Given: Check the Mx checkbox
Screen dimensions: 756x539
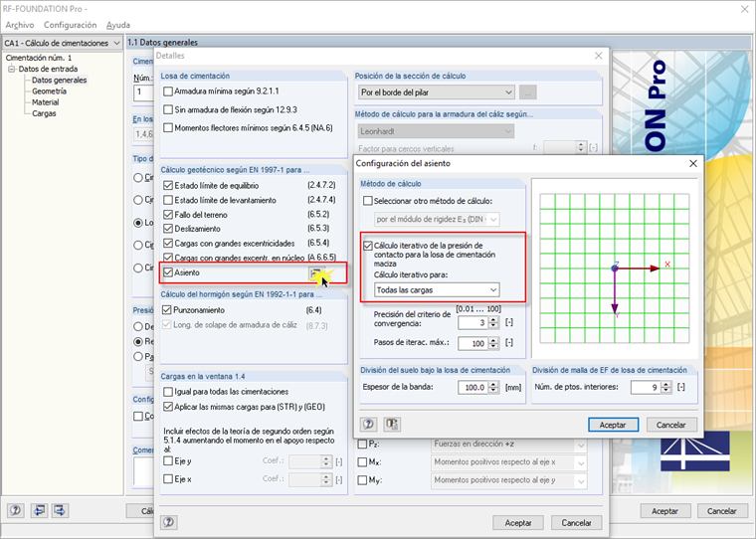Looking at the screenshot, I should [362, 461].
